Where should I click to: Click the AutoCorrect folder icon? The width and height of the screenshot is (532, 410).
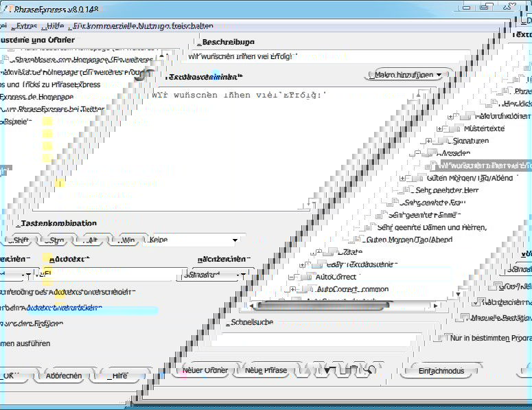click(x=308, y=277)
